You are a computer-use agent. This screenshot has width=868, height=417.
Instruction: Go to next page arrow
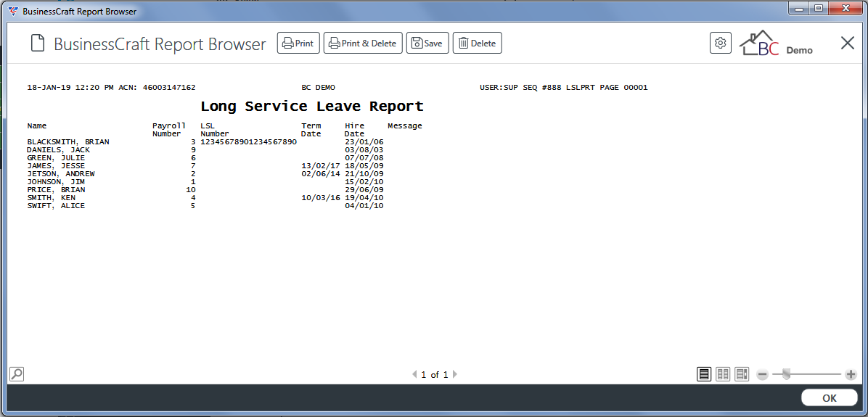(x=455, y=374)
